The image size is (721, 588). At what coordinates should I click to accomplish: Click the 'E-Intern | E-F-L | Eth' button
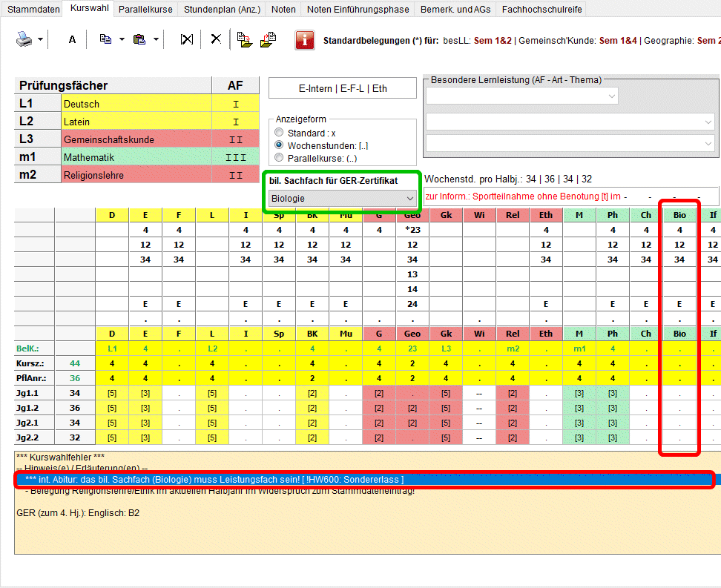point(342,88)
